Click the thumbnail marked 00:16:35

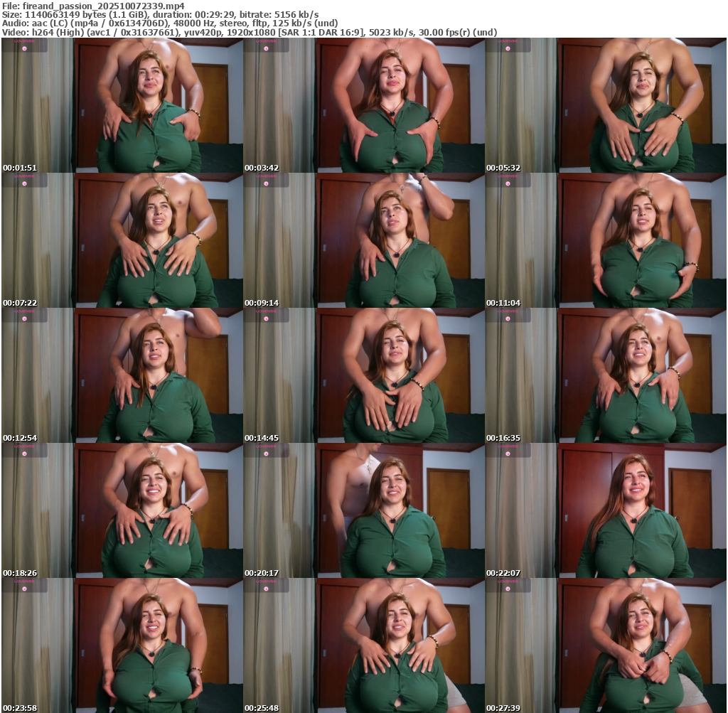click(x=606, y=375)
